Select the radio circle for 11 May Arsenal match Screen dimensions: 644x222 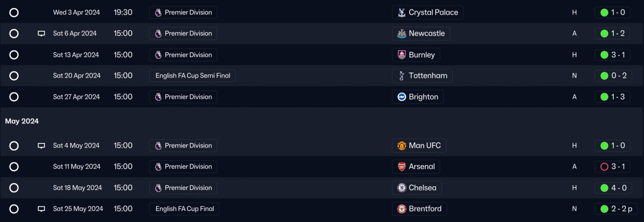tap(14, 167)
